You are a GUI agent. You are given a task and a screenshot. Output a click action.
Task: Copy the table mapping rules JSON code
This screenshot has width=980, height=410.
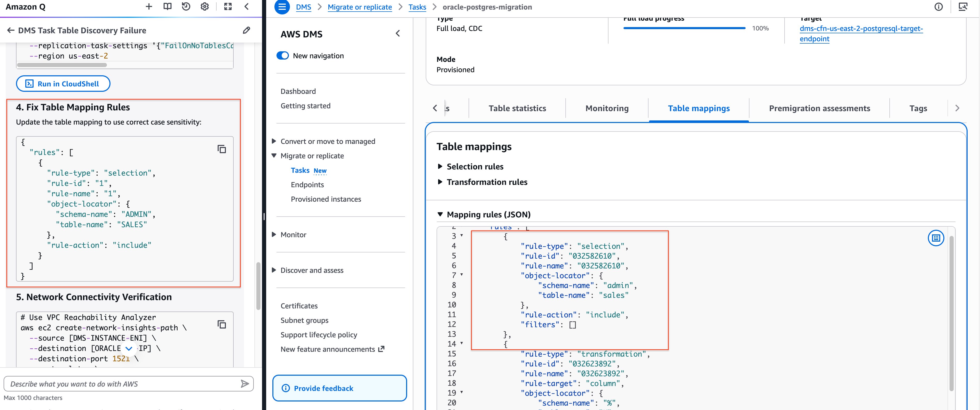(x=222, y=149)
